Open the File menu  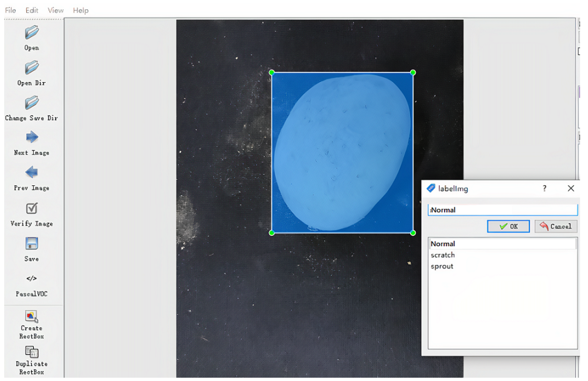pyautogui.click(x=10, y=10)
